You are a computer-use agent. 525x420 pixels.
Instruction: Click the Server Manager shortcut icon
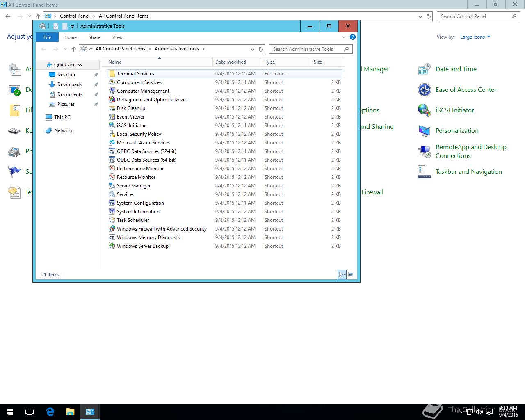pos(112,186)
